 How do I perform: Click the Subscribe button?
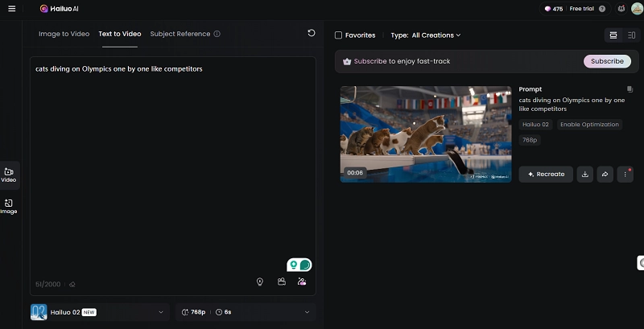[x=607, y=61]
